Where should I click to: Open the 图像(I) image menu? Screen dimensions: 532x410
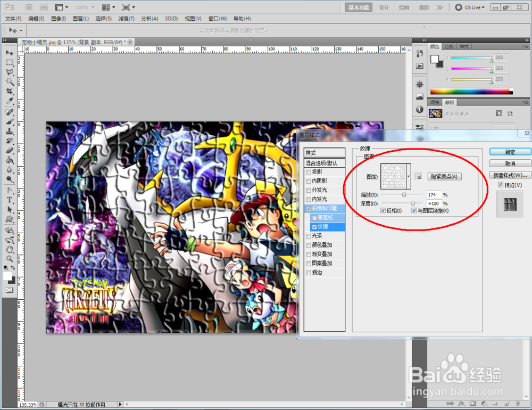coord(59,19)
